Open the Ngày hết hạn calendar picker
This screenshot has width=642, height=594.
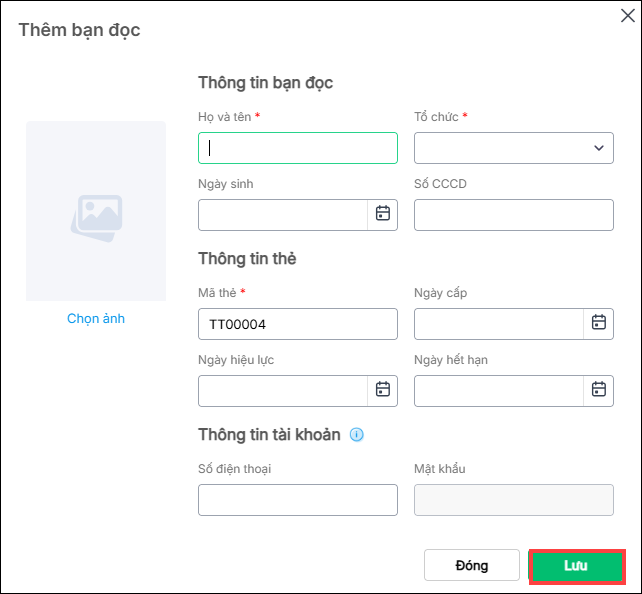(x=598, y=390)
